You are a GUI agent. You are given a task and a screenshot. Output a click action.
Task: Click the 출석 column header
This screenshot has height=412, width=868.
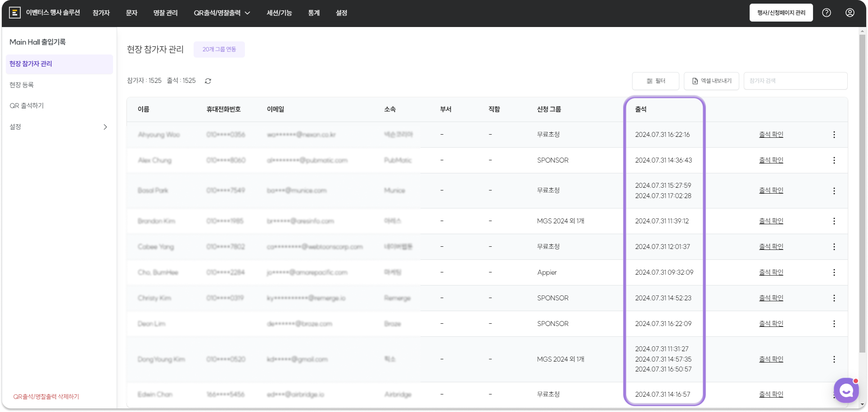point(641,109)
